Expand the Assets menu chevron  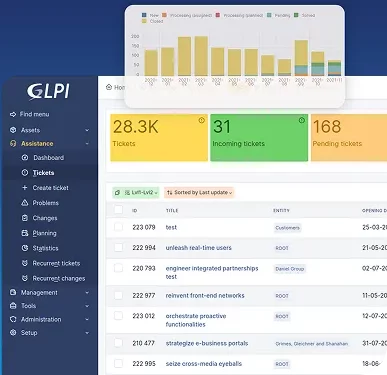[x=87, y=130]
